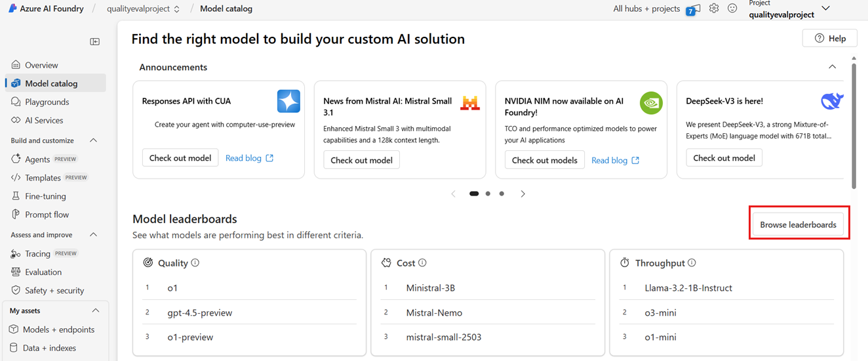This screenshot has height=361, width=868.
Task: Click the Quality info icon
Action: (x=195, y=263)
